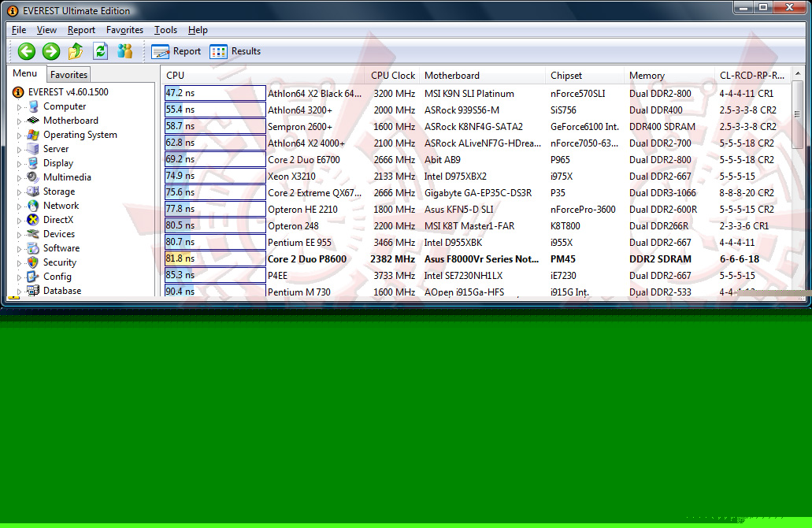Viewport: 812px width, 528px height.
Task: Open the Help menu
Action: pos(198,30)
